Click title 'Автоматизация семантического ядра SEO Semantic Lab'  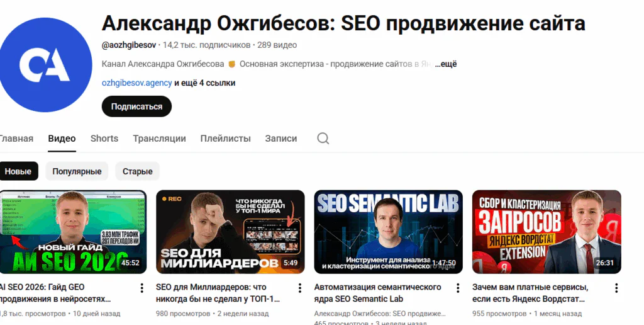[378, 292]
